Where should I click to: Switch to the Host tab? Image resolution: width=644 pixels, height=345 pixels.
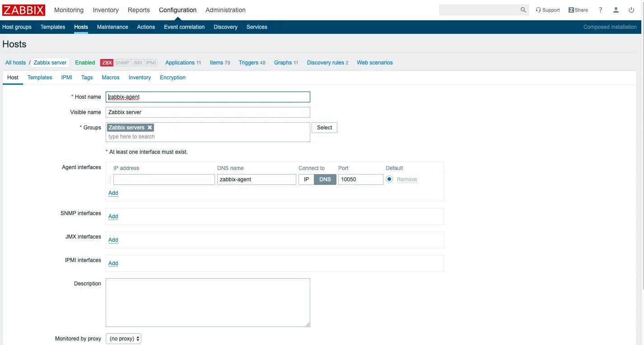tap(13, 78)
